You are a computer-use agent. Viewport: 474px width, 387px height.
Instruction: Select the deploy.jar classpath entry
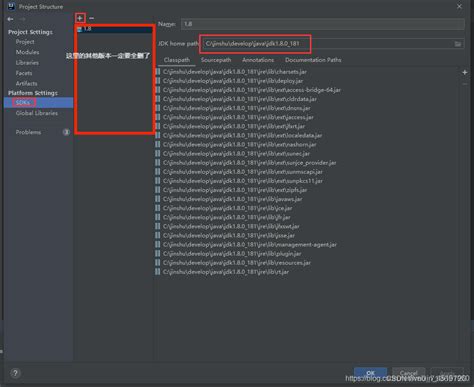(x=229, y=81)
